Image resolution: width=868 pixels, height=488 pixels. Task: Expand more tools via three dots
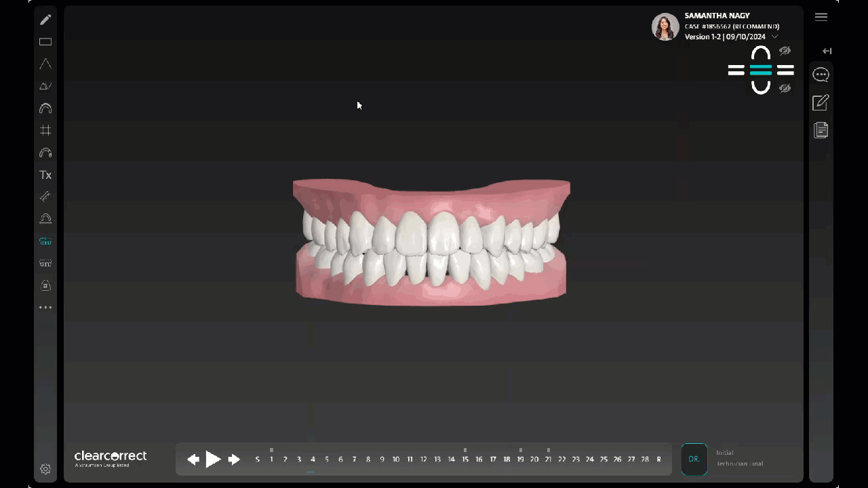tap(45, 308)
